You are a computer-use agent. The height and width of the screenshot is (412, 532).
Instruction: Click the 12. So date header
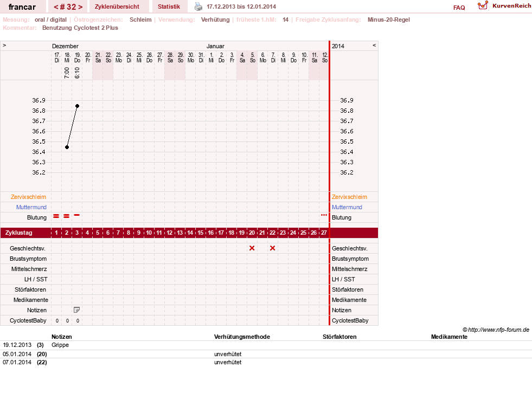[x=325, y=57]
